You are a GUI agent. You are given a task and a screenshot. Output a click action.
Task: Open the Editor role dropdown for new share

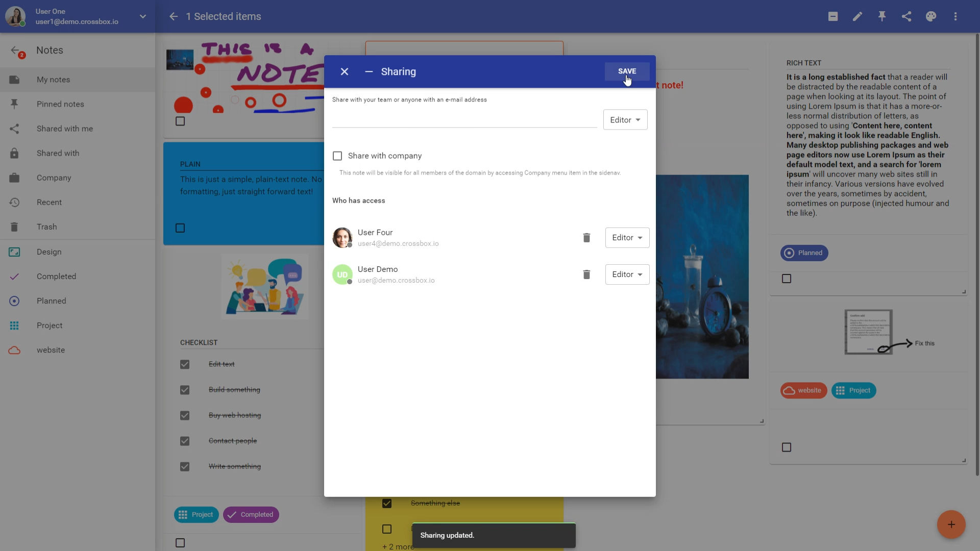(625, 120)
